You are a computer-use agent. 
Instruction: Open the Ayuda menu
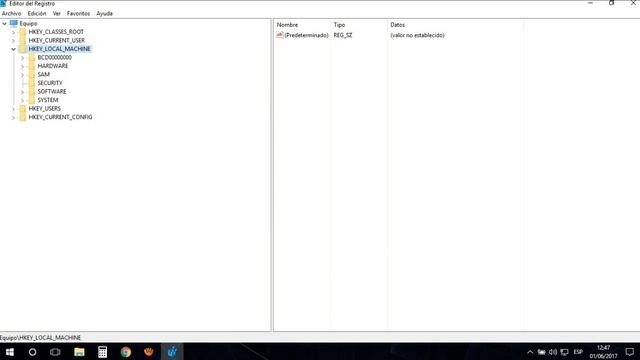(104, 13)
